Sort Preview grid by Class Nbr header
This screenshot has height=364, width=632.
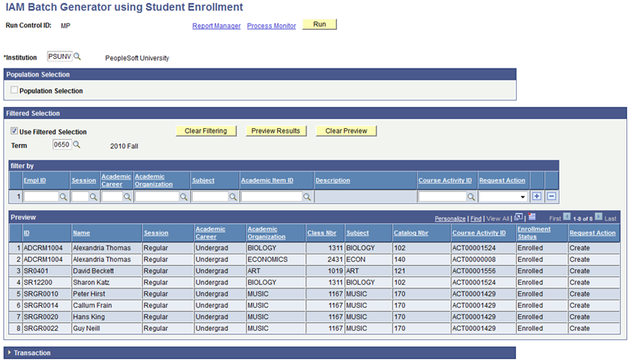click(x=322, y=233)
